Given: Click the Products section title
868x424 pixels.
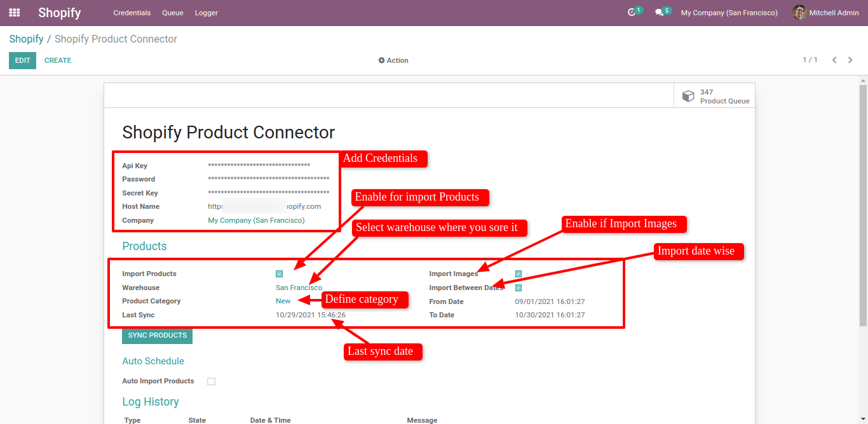Looking at the screenshot, I should point(144,246).
